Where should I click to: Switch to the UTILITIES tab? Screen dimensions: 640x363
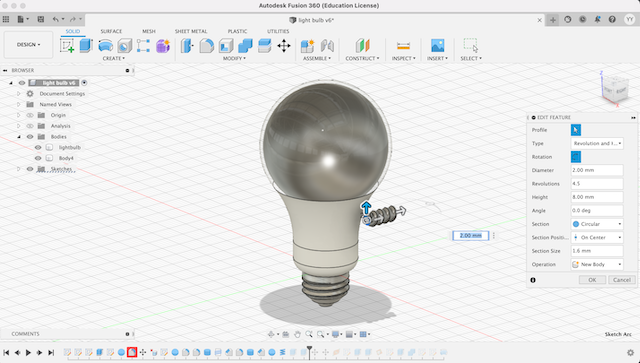pos(278,31)
